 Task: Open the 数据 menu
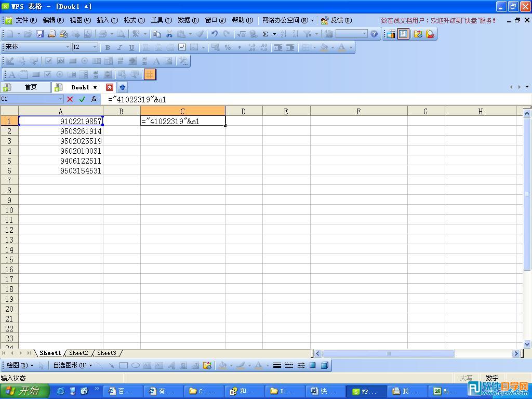[188, 20]
